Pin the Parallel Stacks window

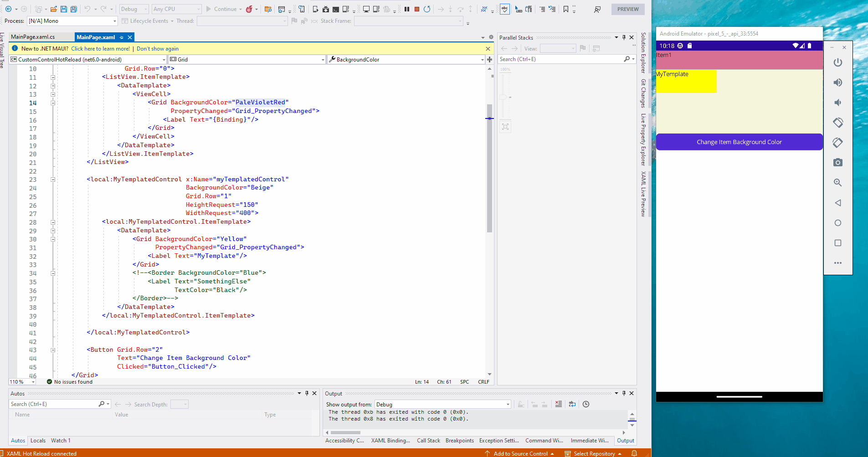(624, 37)
